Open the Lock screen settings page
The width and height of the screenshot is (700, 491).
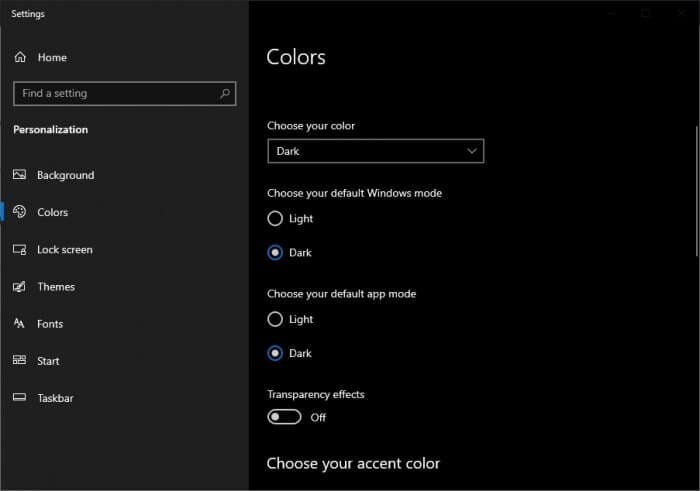click(x=65, y=250)
